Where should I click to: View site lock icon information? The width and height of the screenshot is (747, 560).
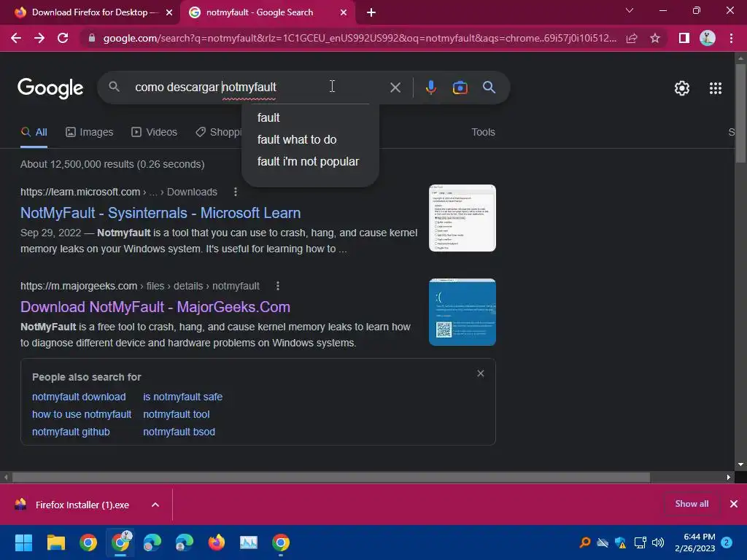click(x=92, y=38)
